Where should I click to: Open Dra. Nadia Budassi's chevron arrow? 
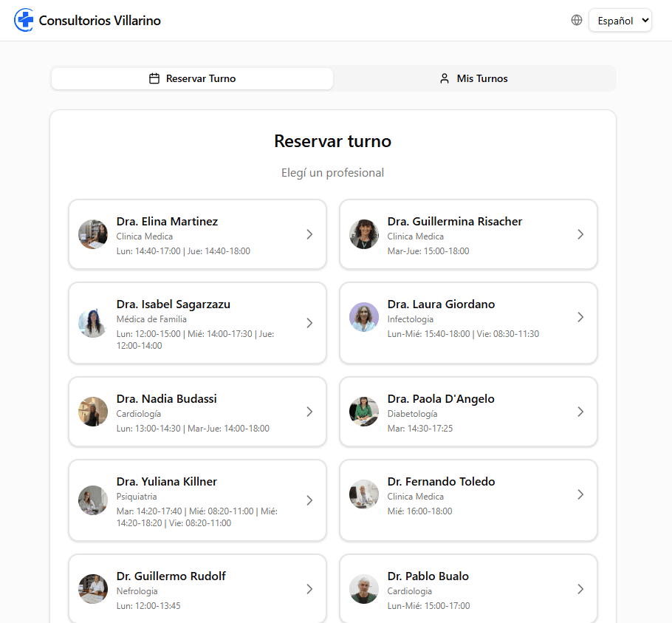pyautogui.click(x=309, y=412)
